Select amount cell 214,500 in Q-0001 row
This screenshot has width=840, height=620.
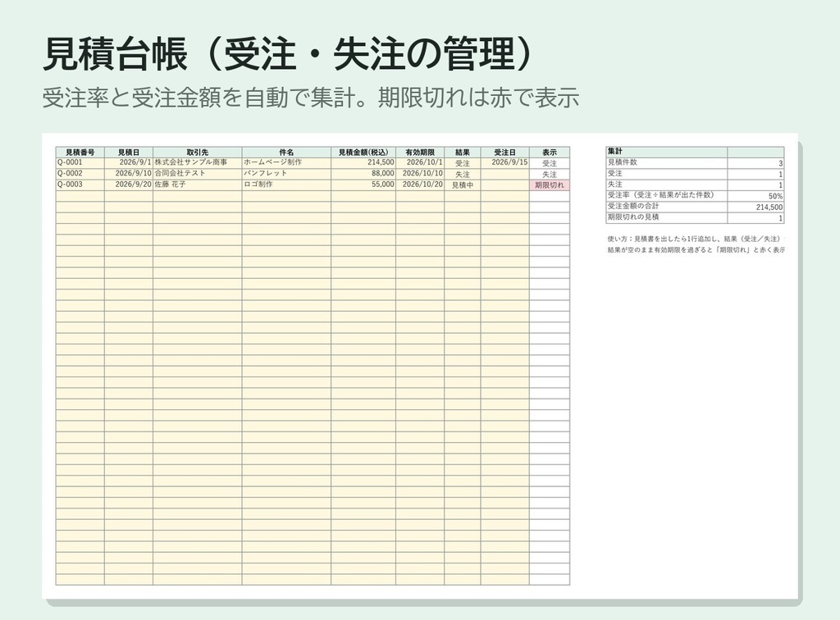[x=363, y=162]
